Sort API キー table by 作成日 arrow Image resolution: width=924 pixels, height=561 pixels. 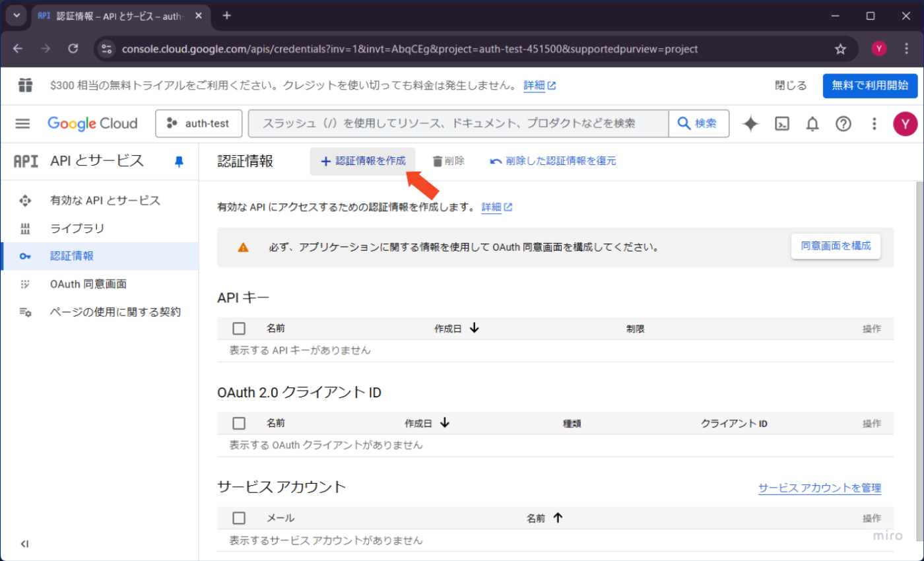click(474, 328)
